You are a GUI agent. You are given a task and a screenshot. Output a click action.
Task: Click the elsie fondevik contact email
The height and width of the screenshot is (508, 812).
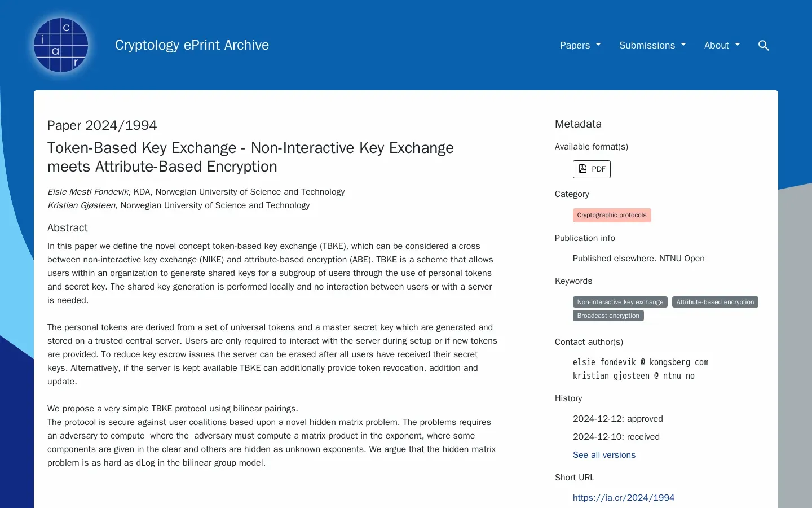click(x=641, y=362)
